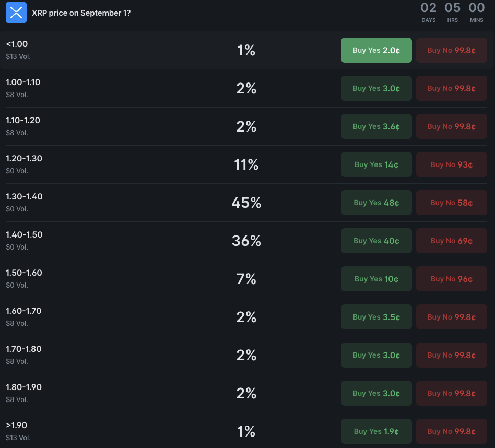
Task: Buy Yes 40¢ on 1.40-1.50 range
Action: click(x=376, y=241)
